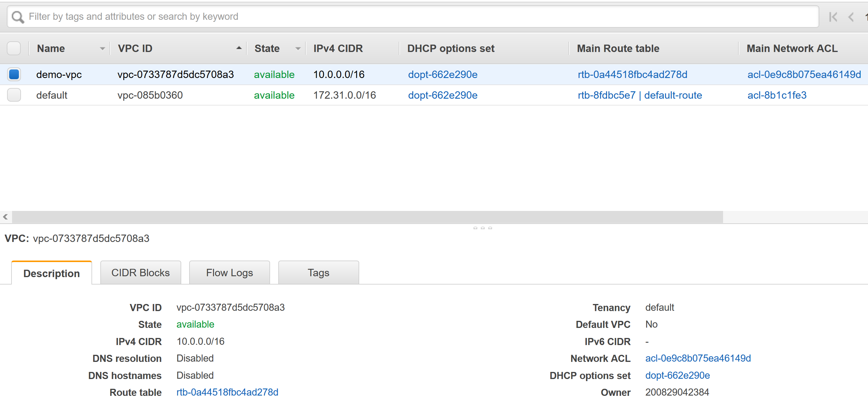This screenshot has height=400, width=868.
Task: Open route table rtb-0a44518fbc4ad278d in details
Action: pyautogui.click(x=227, y=392)
